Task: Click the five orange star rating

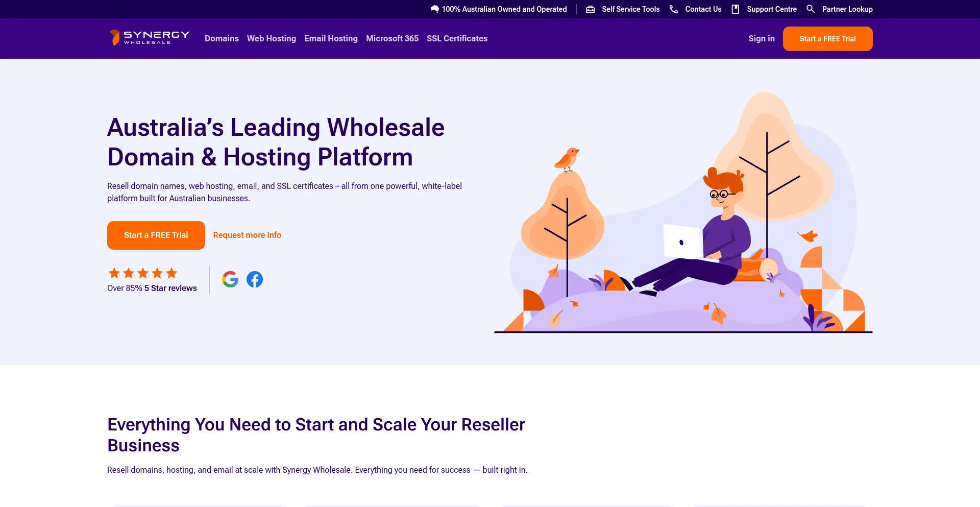Action: pyautogui.click(x=143, y=273)
